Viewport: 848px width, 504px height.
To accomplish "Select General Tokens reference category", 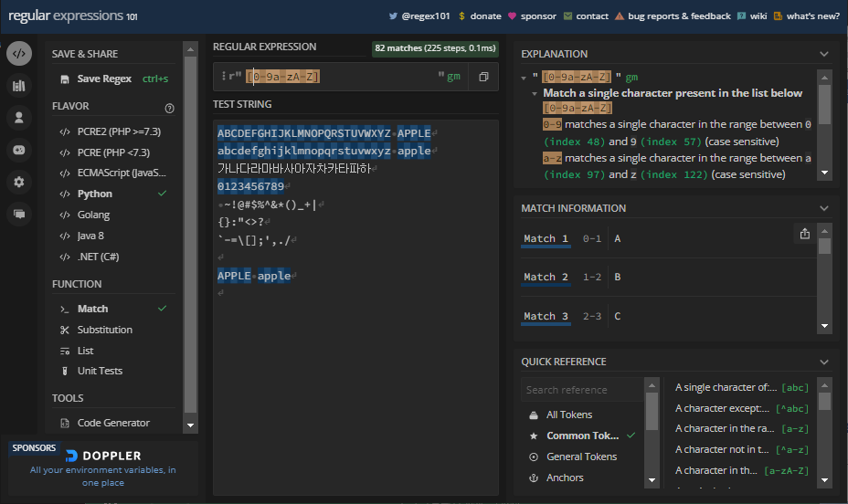I will click(582, 457).
